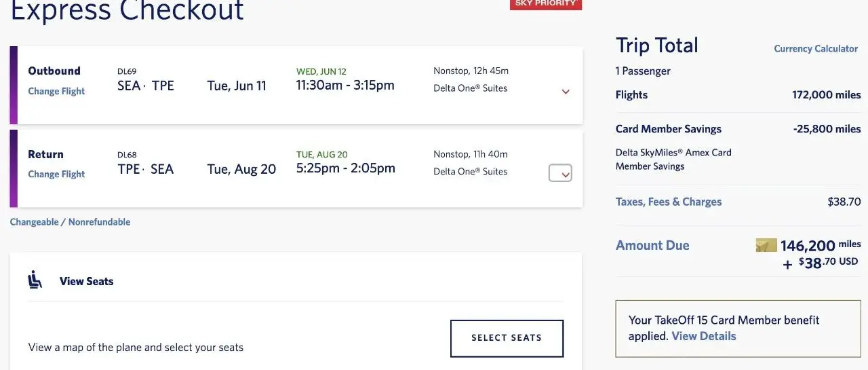Viewport: 868px width, 370px height.
Task: Open the Changeable / Nonrefundable policy link
Action: pyautogui.click(x=70, y=222)
